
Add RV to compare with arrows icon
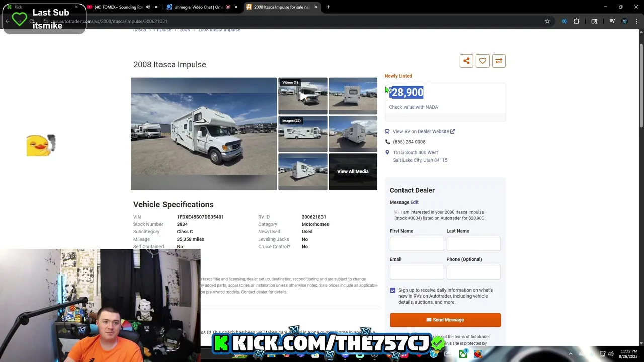click(499, 61)
